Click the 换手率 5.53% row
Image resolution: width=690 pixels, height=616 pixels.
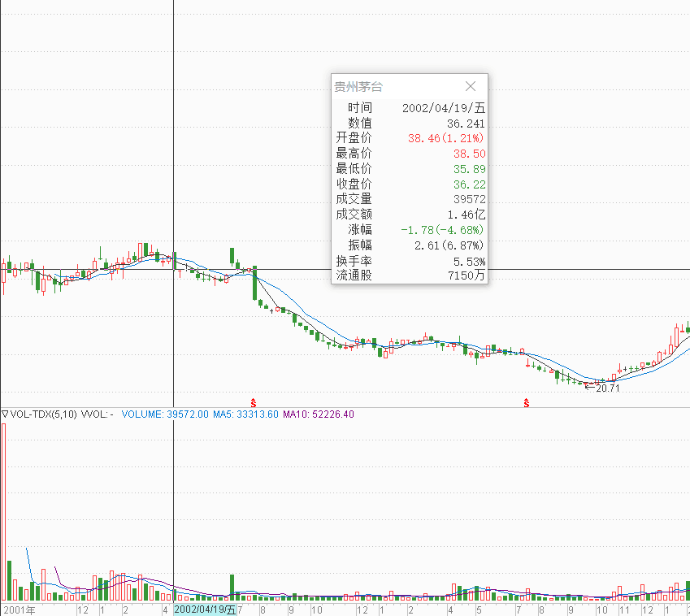(x=410, y=261)
